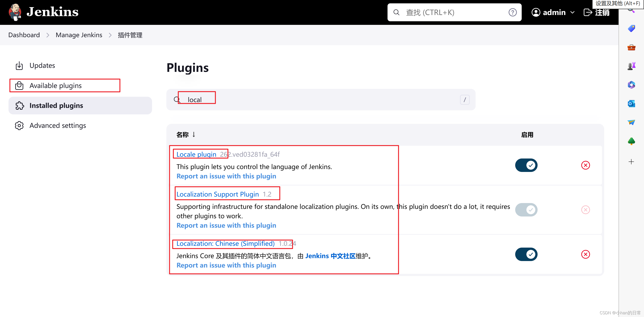The image size is (644, 317).
Task: Click the slash shortcut key hint
Action: pyautogui.click(x=464, y=100)
